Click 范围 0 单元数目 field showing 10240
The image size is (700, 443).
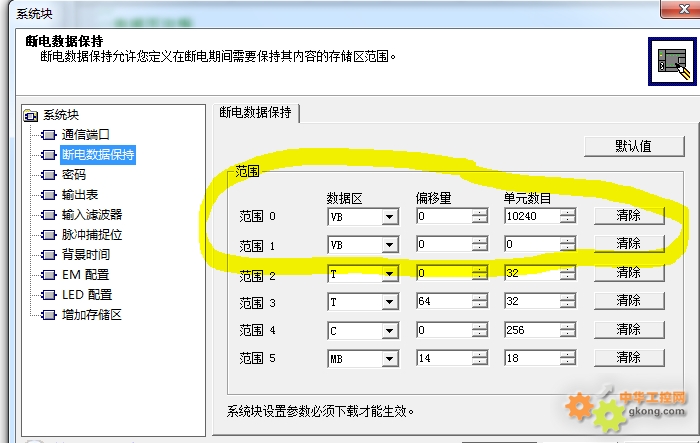pos(532,217)
